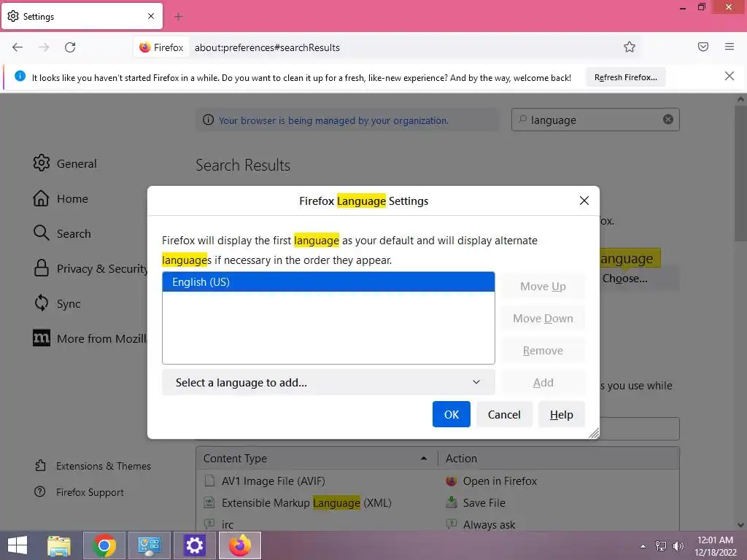
Task: Click the network tray icon
Action: (661, 546)
